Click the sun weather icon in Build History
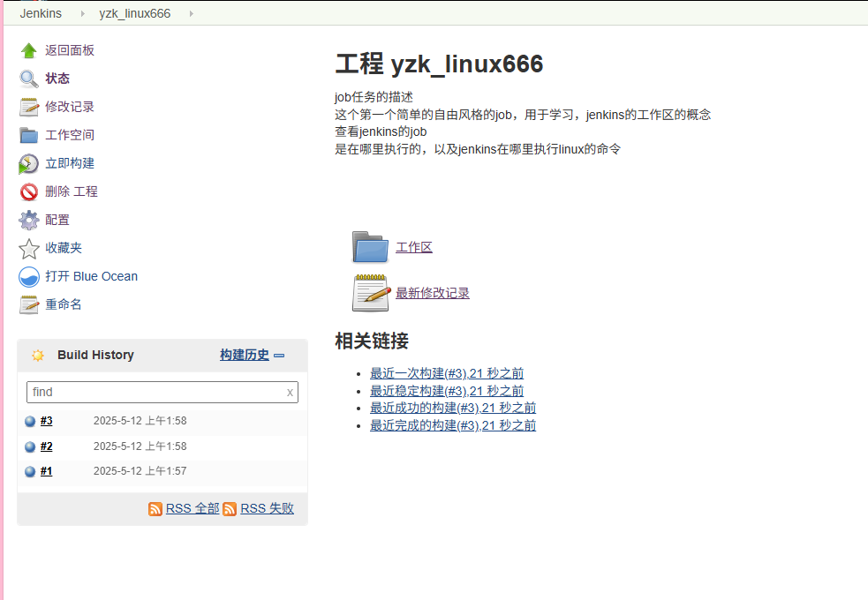This screenshot has height=600, width=868. click(38, 355)
